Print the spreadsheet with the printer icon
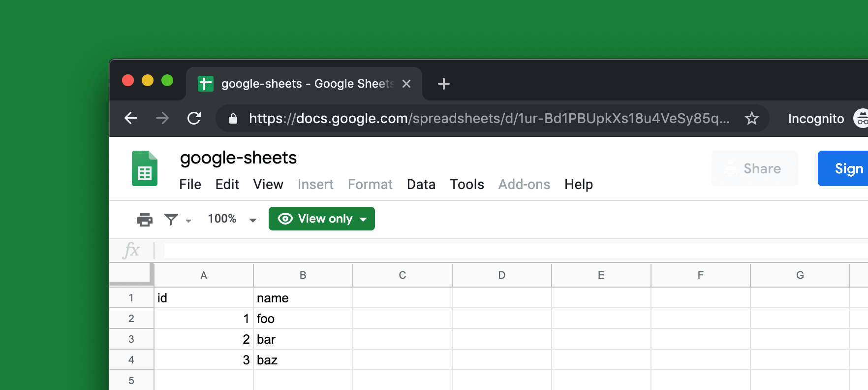Image resolution: width=868 pixels, height=390 pixels. (x=145, y=219)
